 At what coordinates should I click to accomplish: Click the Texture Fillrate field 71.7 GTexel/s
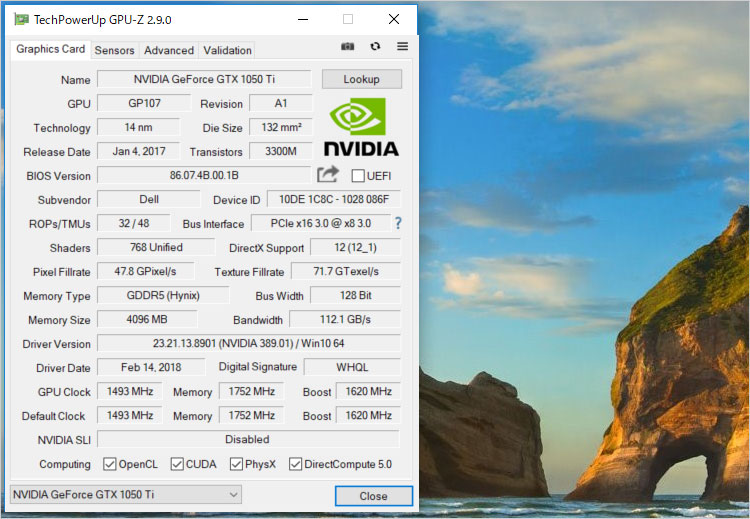pyautogui.click(x=346, y=271)
